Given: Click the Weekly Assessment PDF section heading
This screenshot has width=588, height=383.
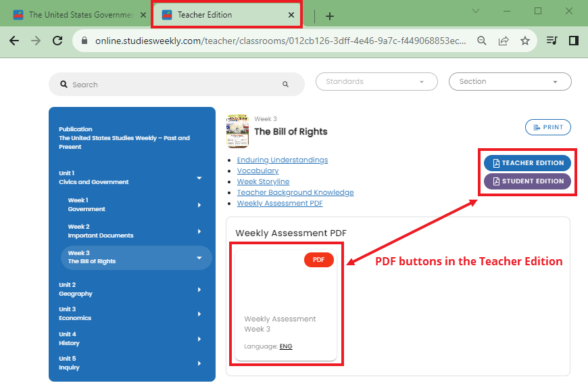Looking at the screenshot, I should [291, 233].
